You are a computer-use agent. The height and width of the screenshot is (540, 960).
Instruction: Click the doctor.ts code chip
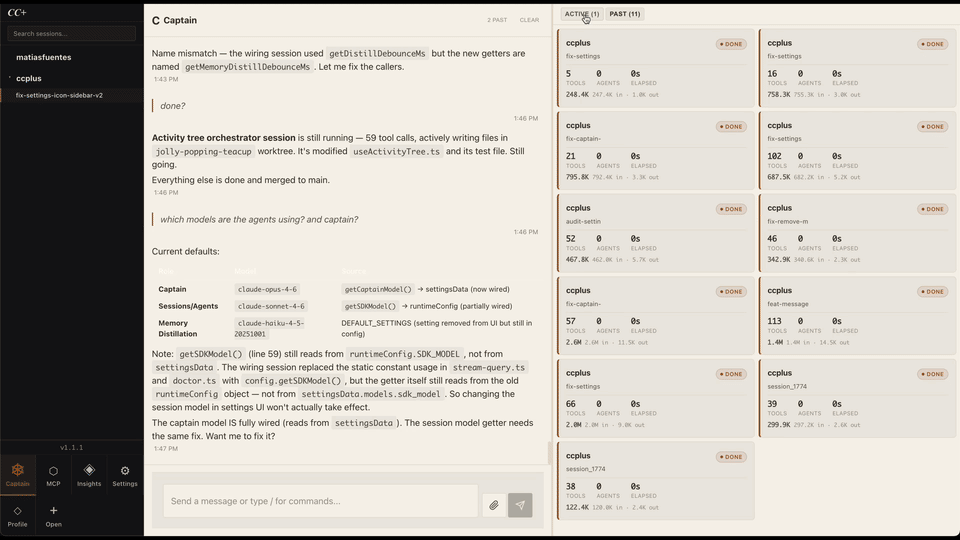click(x=194, y=381)
